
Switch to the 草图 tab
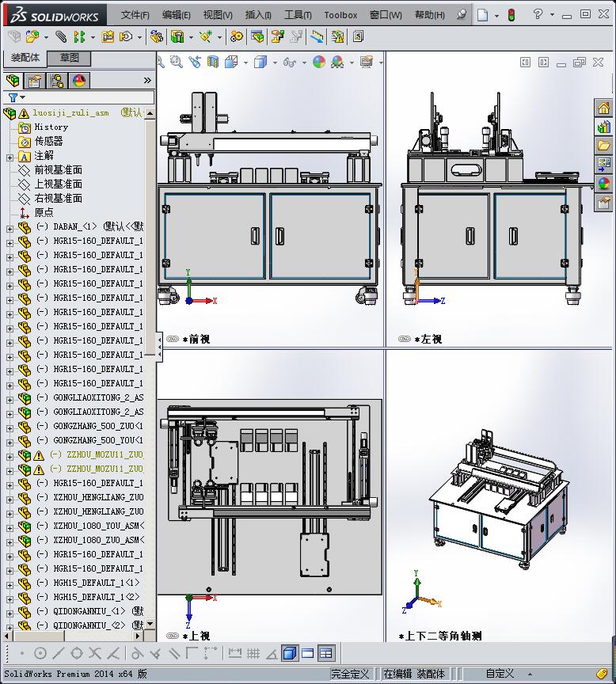pos(69,58)
